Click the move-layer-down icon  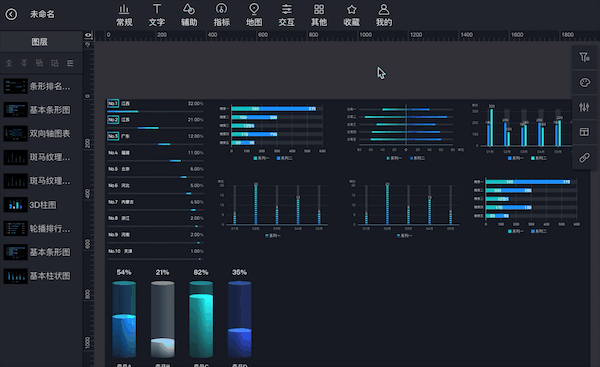point(55,63)
